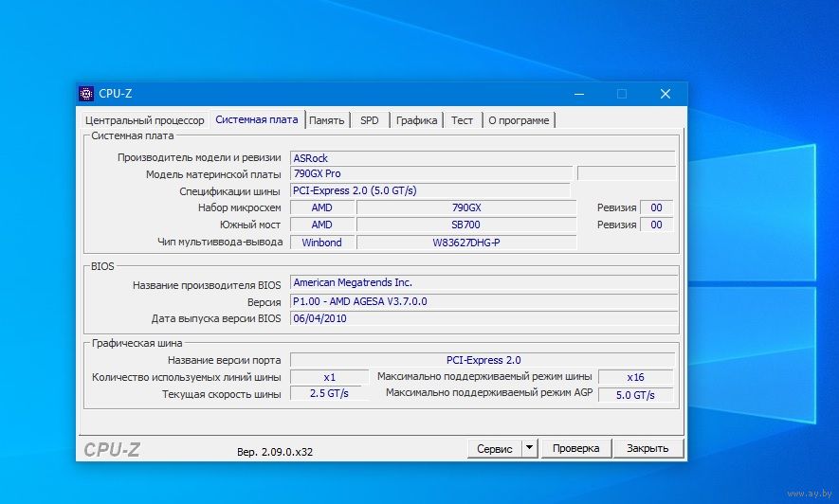Open the Центральный процессор tab
839x504 pixels.
pyautogui.click(x=144, y=120)
